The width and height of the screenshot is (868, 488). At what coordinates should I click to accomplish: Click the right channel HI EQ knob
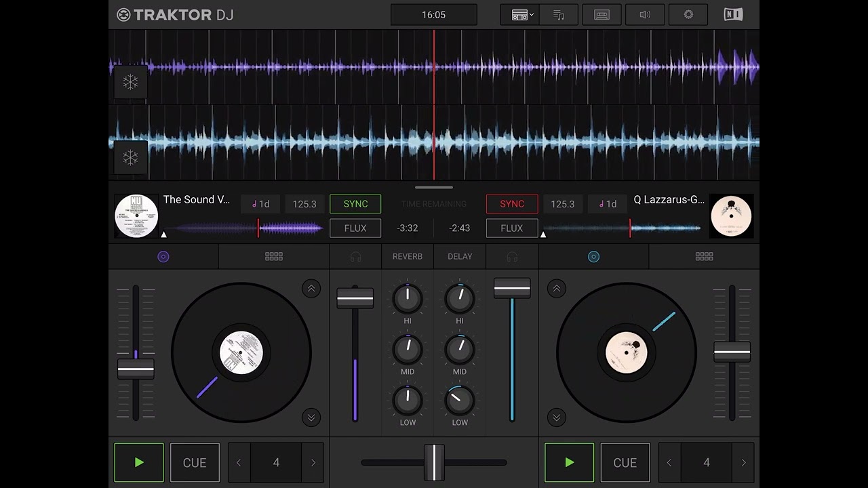tap(460, 298)
